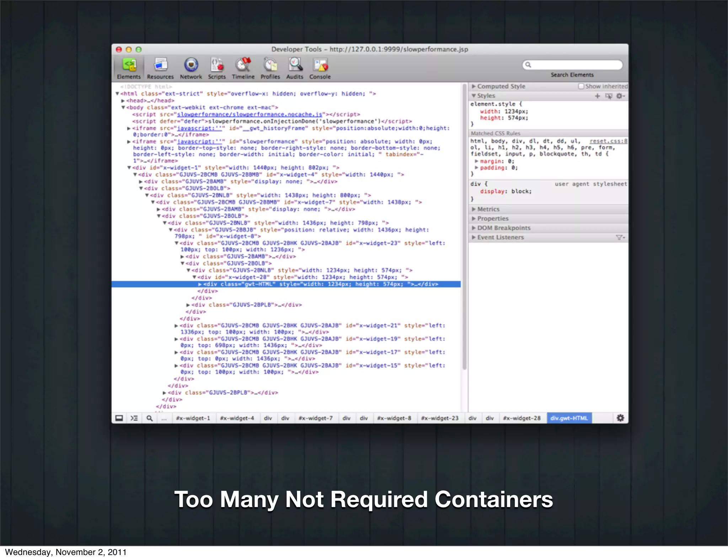Select #x-widget-4 breadcrumb
The height and width of the screenshot is (560, 728).
point(237,418)
